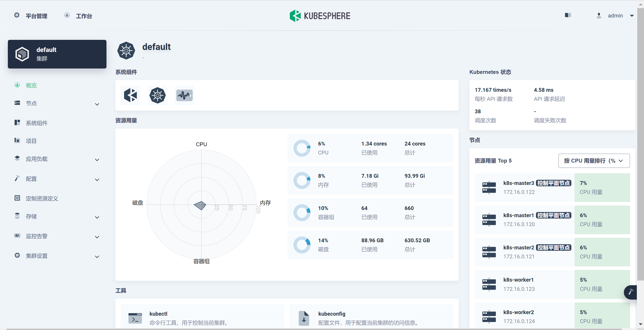Open the monitoring waveform component icon
This screenshot has width=644, height=330.
pyautogui.click(x=184, y=95)
